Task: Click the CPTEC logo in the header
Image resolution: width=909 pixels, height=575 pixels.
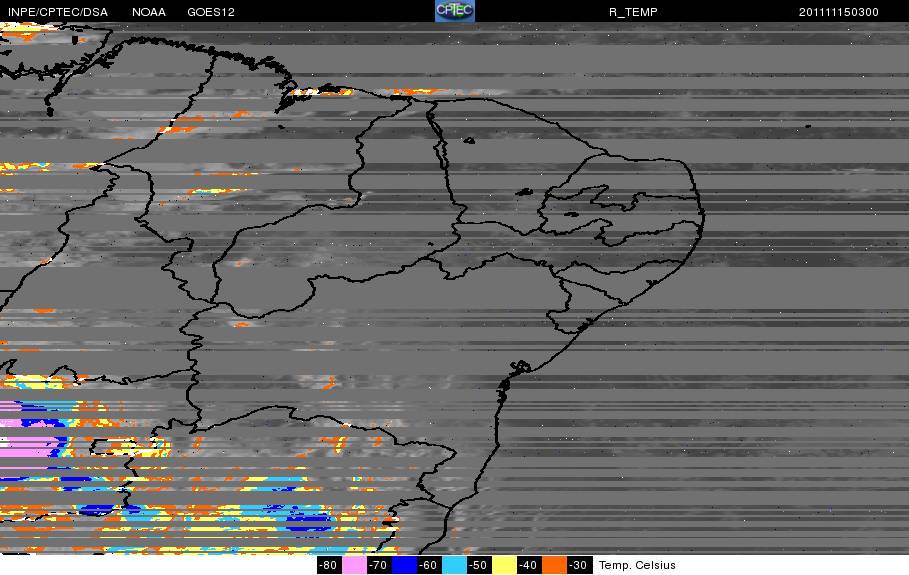Action: (454, 11)
